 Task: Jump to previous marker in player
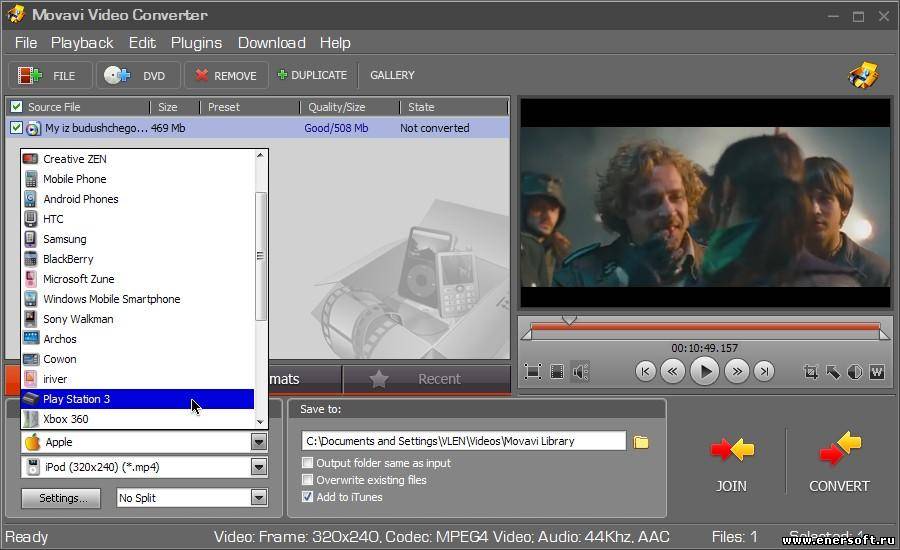tap(645, 371)
